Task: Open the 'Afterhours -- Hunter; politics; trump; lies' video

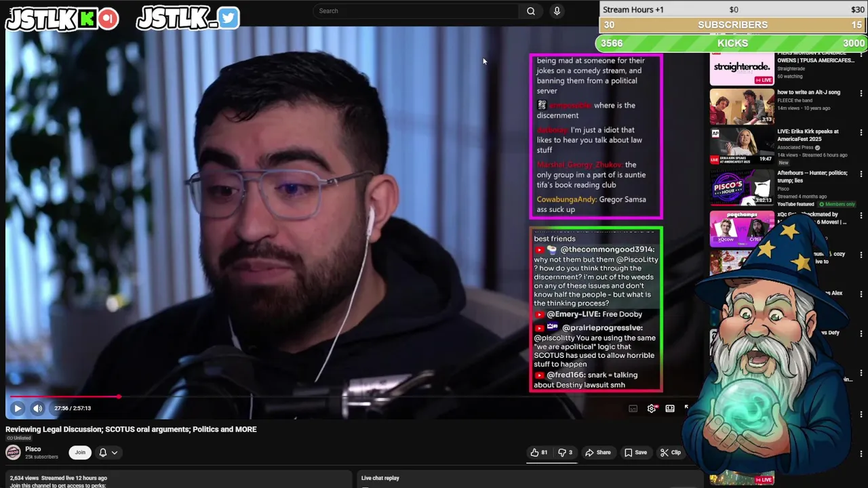Action: [x=812, y=176]
